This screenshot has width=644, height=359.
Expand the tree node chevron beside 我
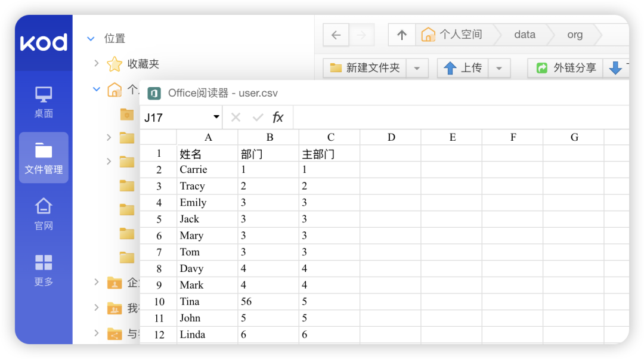click(96, 307)
